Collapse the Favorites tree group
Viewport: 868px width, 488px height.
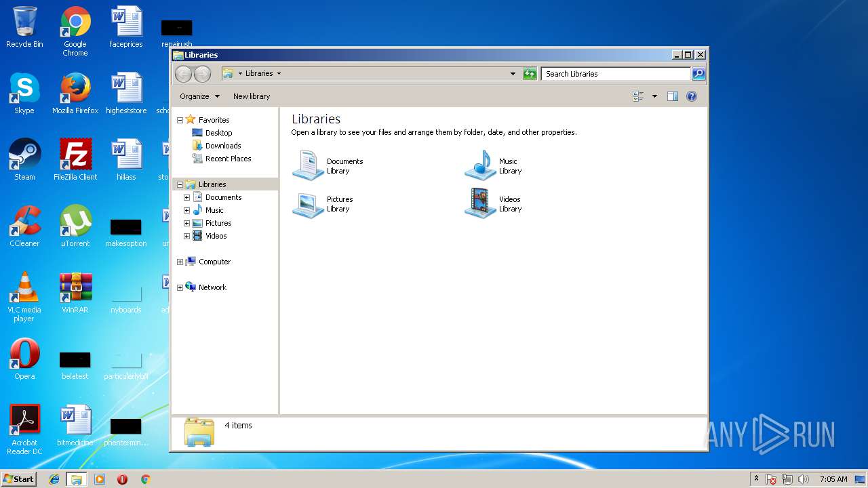click(x=180, y=120)
